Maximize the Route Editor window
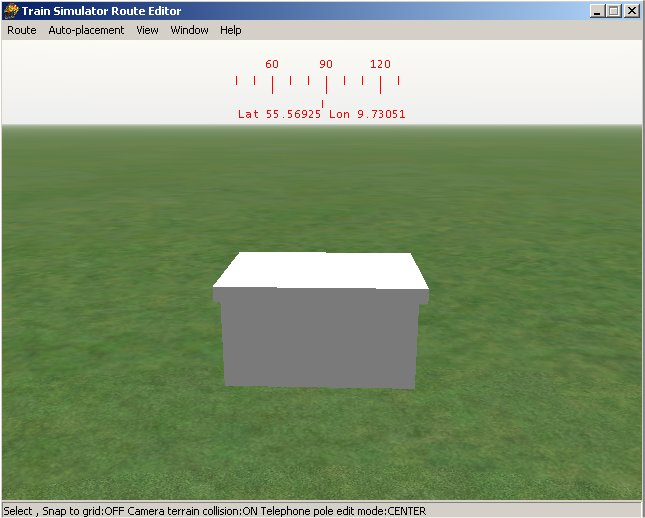Screen dimensions: 645x518 [613, 11]
